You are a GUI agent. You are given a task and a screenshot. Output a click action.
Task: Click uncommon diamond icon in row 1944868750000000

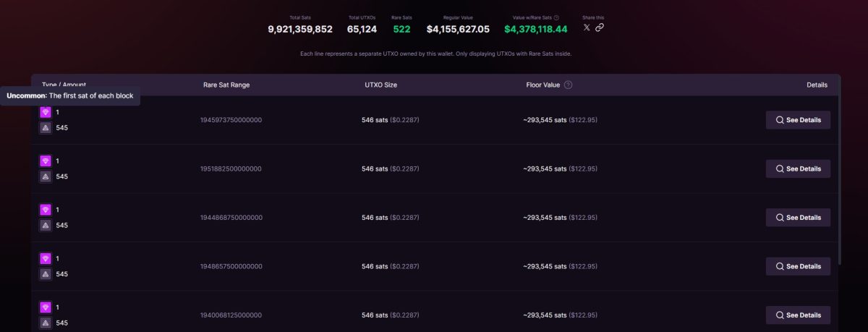46,210
